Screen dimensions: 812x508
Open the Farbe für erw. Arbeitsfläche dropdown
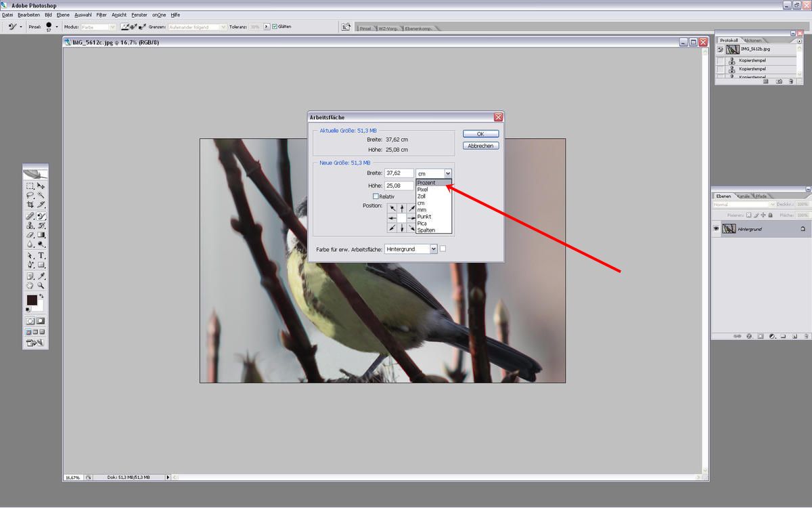click(411, 249)
